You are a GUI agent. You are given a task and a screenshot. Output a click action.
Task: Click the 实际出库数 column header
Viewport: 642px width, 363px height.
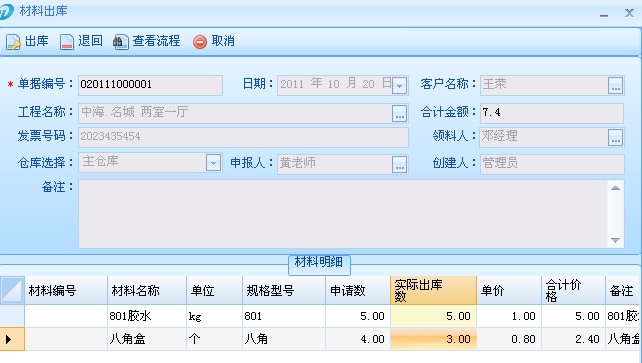click(434, 291)
